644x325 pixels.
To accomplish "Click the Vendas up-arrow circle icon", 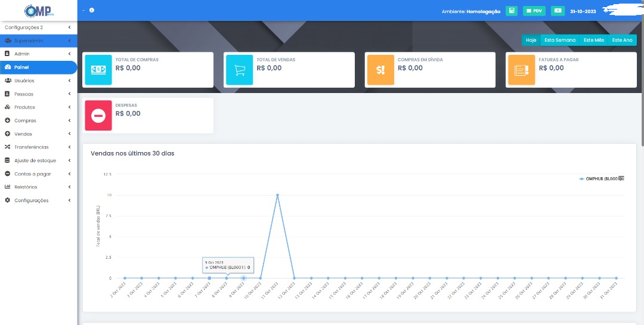I will 7,134.
